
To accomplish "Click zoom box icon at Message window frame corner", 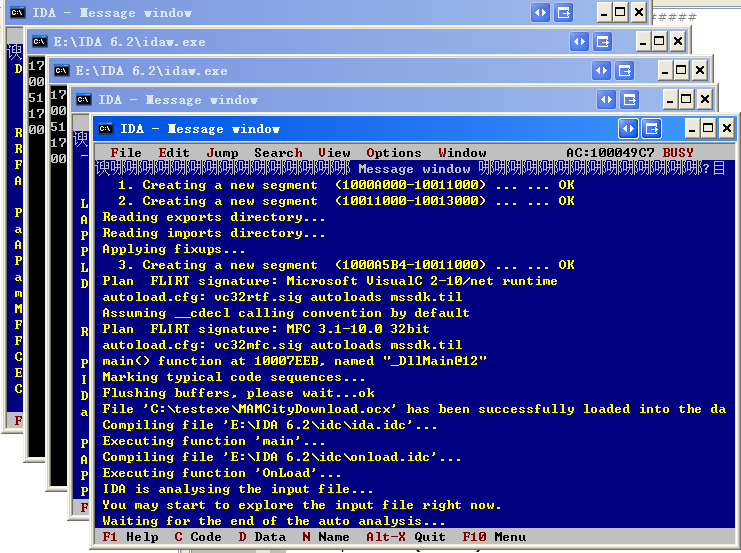I will click(719, 168).
